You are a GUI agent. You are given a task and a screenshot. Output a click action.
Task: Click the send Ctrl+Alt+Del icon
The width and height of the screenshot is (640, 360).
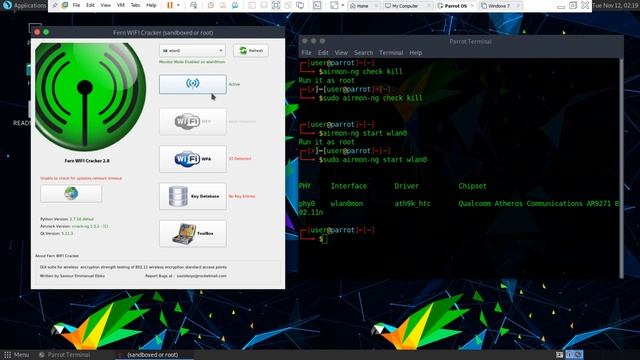click(193, 5)
